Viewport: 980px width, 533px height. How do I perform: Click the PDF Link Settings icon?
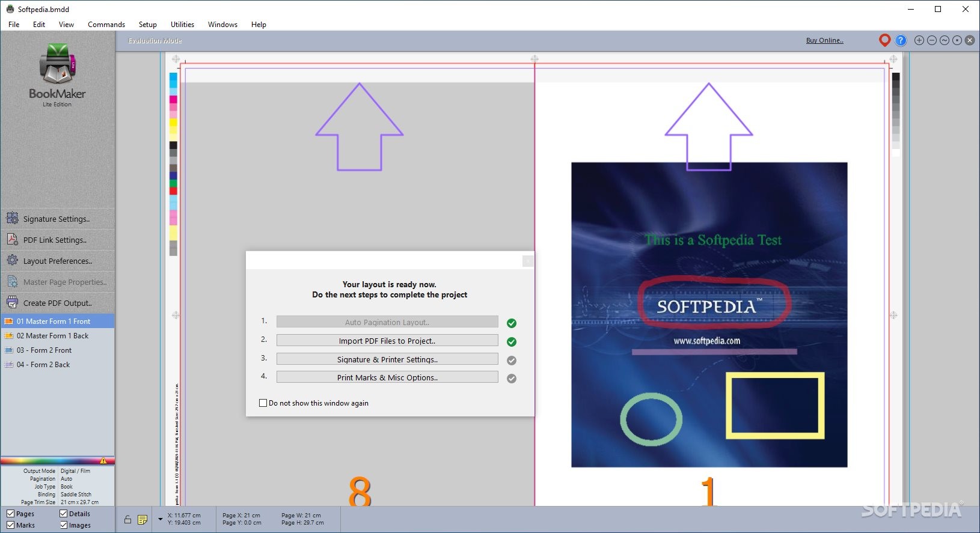pyautogui.click(x=12, y=239)
